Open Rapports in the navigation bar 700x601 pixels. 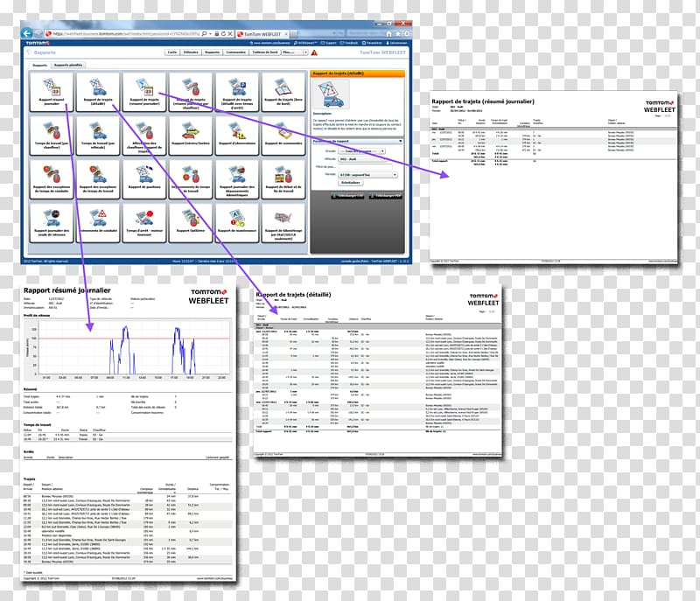click(213, 52)
